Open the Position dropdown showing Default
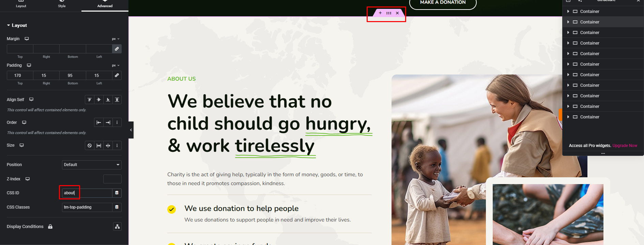The height and width of the screenshot is (245, 644). pos(92,165)
